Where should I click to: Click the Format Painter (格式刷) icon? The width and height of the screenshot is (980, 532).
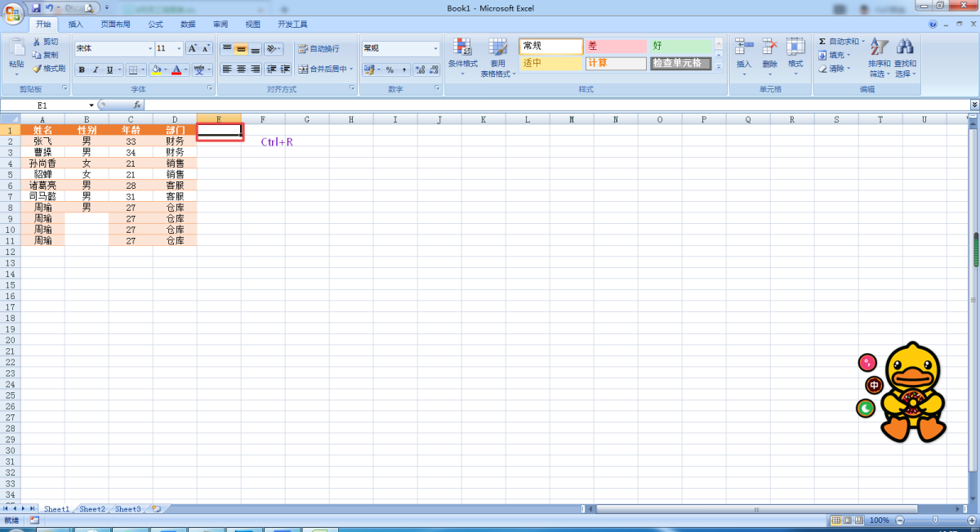coord(37,69)
